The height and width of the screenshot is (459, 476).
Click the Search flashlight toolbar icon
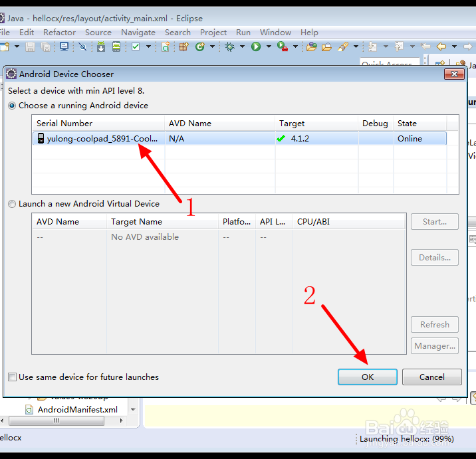click(343, 46)
